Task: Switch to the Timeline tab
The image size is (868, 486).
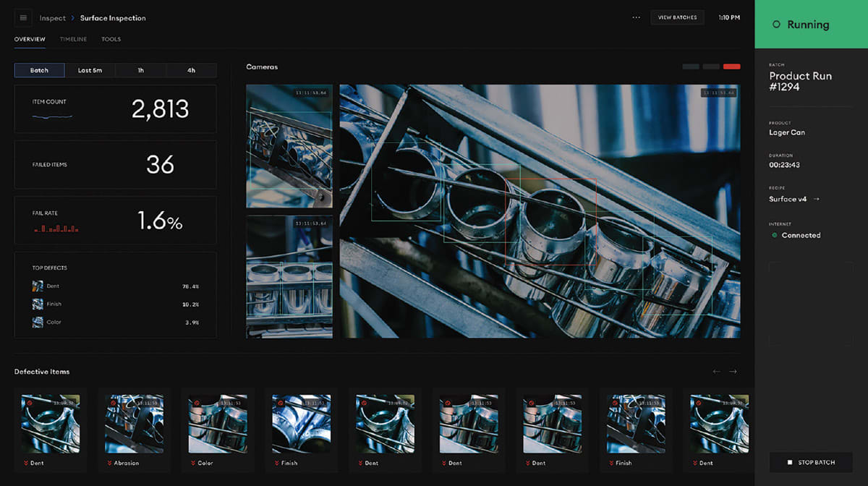Action: click(x=73, y=39)
